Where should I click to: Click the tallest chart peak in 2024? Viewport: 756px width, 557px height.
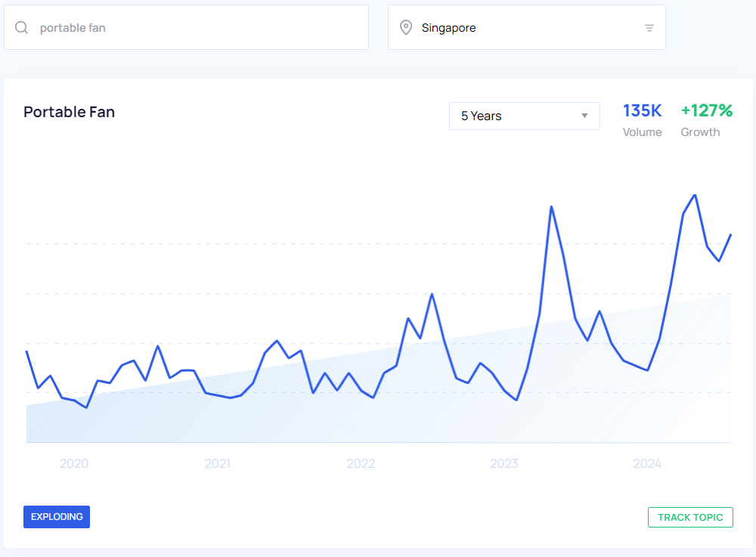coord(694,196)
